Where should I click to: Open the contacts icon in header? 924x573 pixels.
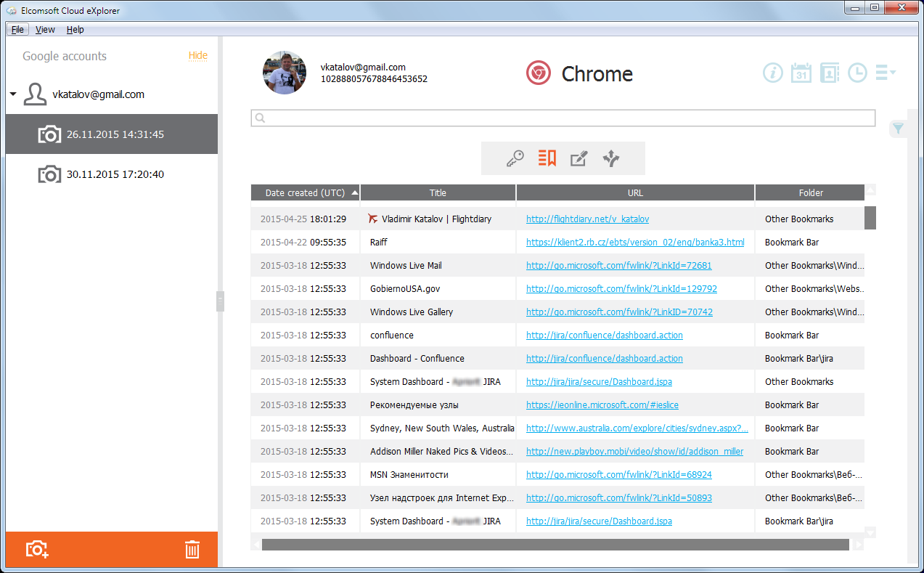(829, 73)
